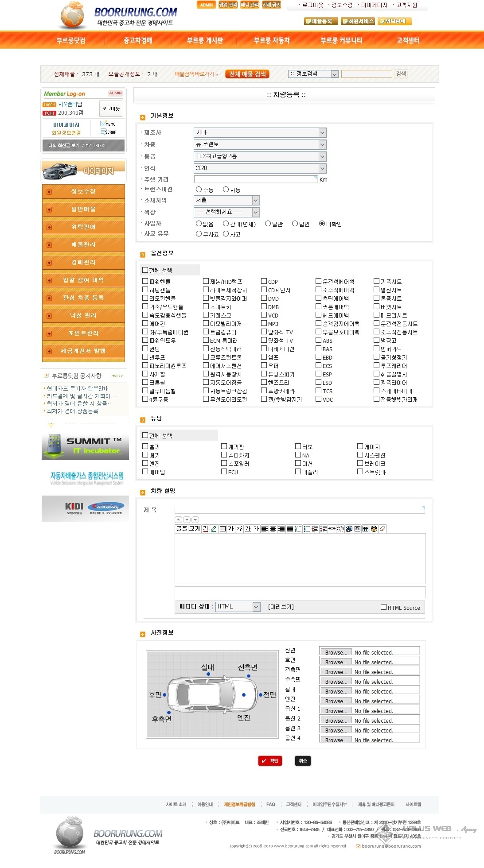Select the 법인 business type radio
This screenshot has height=868, width=484.
(x=295, y=224)
